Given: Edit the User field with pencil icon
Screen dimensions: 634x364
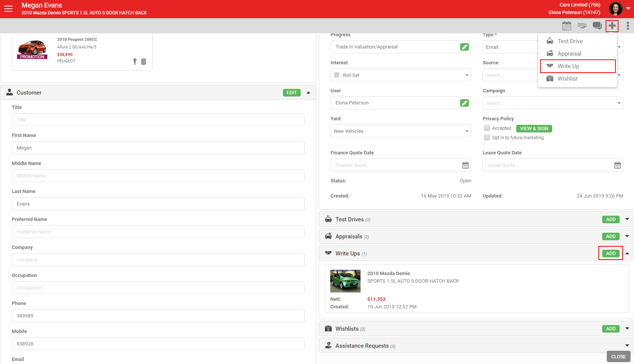Looking at the screenshot, I should pyautogui.click(x=464, y=103).
